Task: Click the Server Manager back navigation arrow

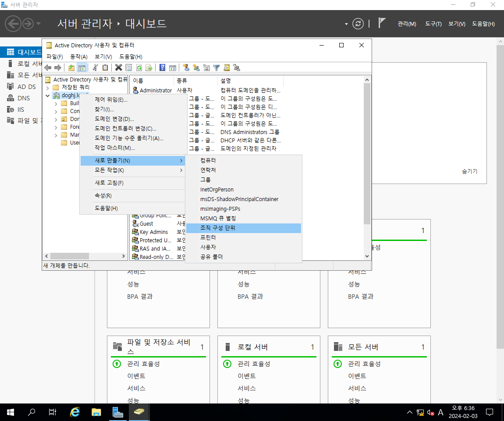Action: [13, 24]
